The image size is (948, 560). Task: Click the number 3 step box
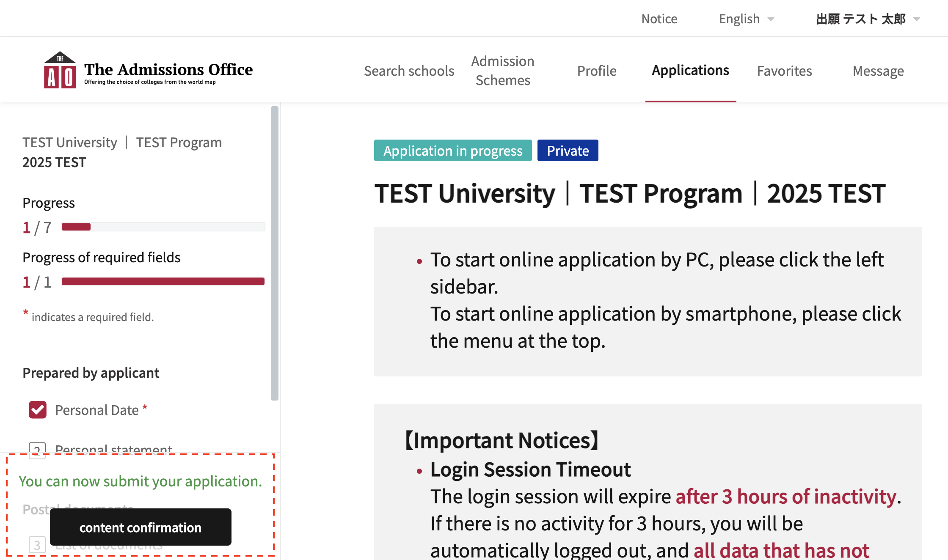37,545
